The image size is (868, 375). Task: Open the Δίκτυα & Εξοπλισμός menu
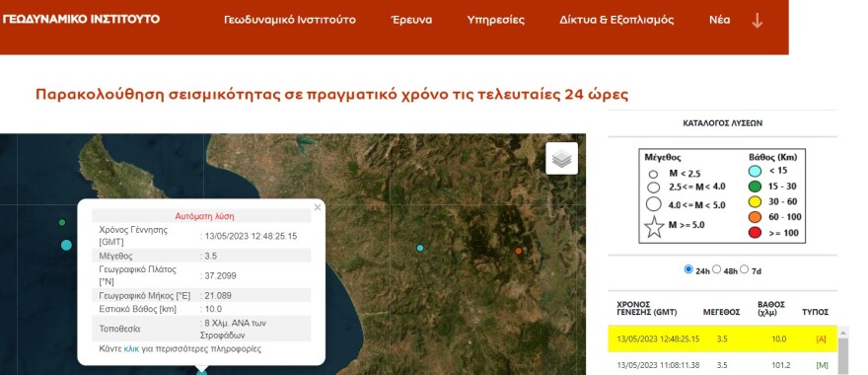[x=616, y=20]
